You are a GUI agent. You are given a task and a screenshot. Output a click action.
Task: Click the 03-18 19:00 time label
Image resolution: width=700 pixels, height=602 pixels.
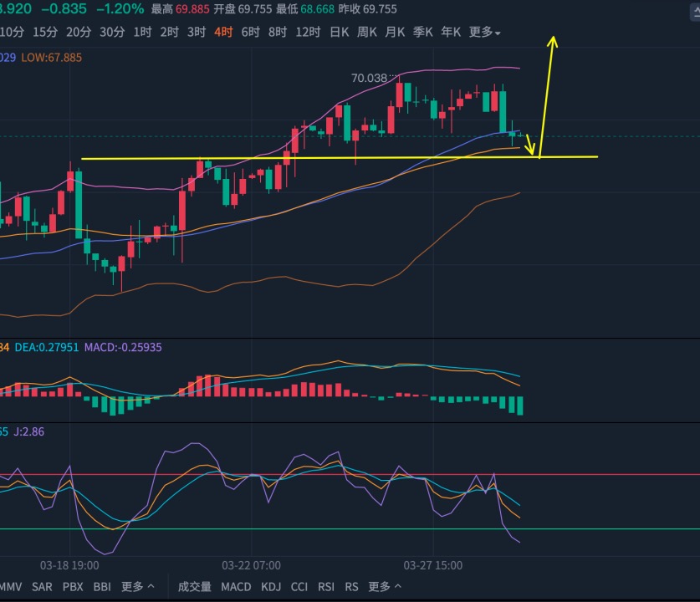(x=69, y=565)
